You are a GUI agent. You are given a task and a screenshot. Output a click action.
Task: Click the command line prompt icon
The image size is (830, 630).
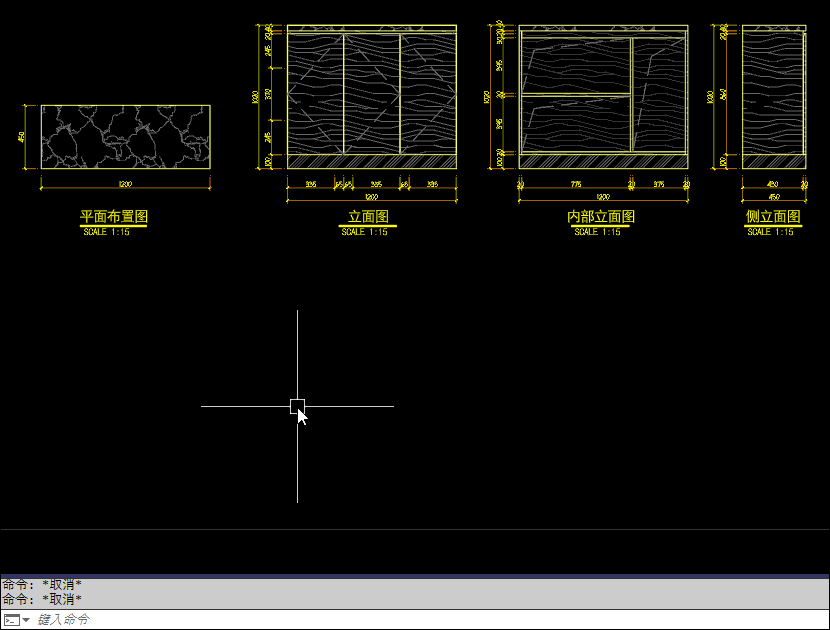click(x=11, y=620)
